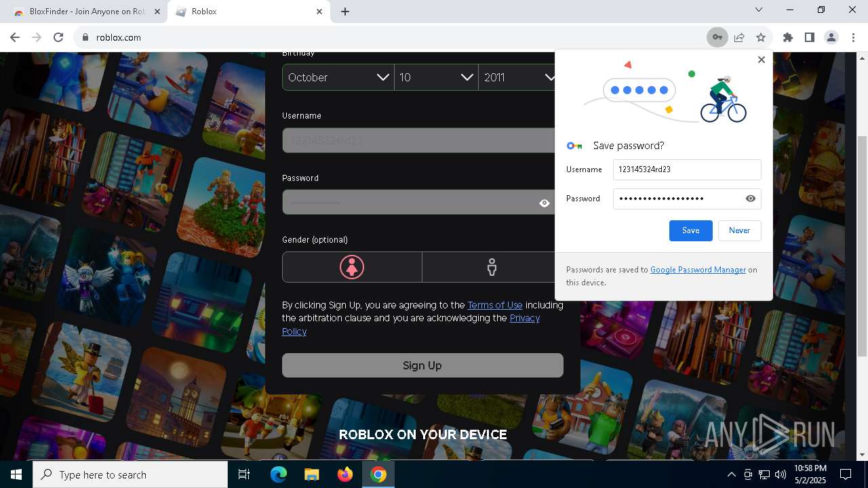868x488 pixels.
Task: Click the share page icon
Action: (739, 37)
